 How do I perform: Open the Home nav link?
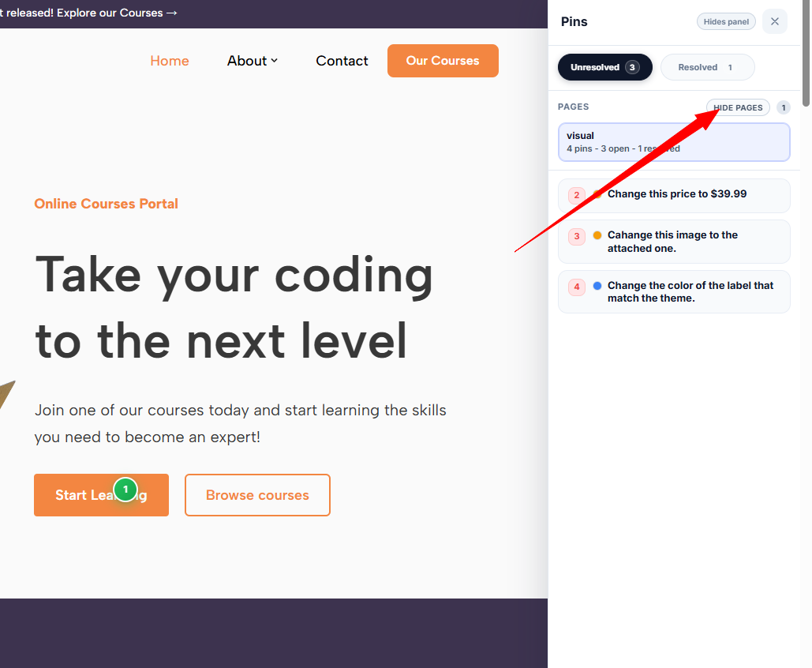(x=170, y=61)
